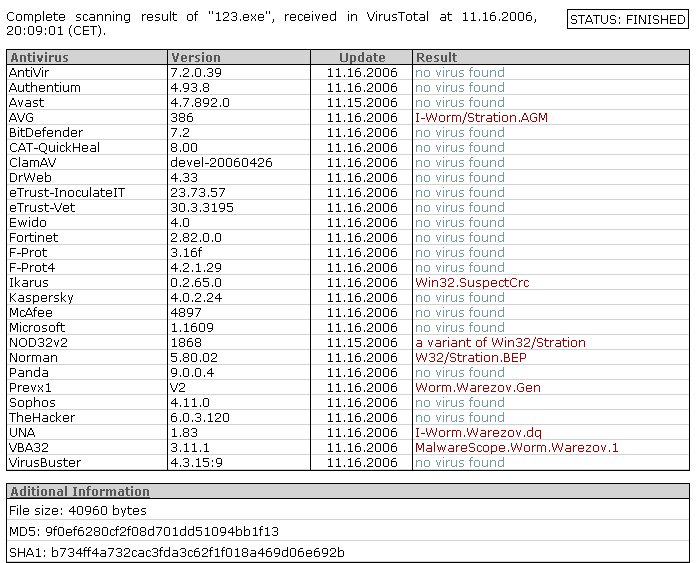The image size is (696, 563).
Task: Click the I-Worm/Stration.AGM result
Action: pyautogui.click(x=482, y=118)
